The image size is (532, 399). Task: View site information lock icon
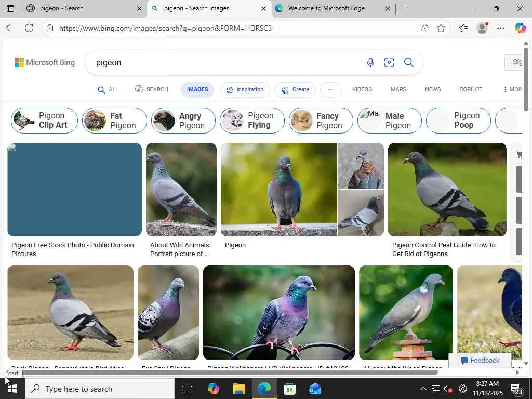[50, 28]
